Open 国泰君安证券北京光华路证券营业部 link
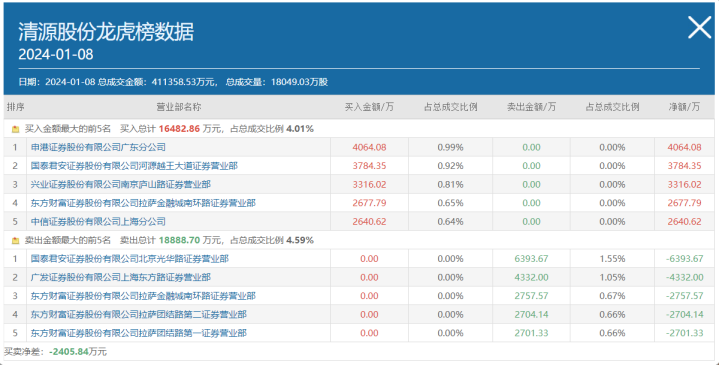The width and height of the screenshot is (719, 365). point(130,259)
